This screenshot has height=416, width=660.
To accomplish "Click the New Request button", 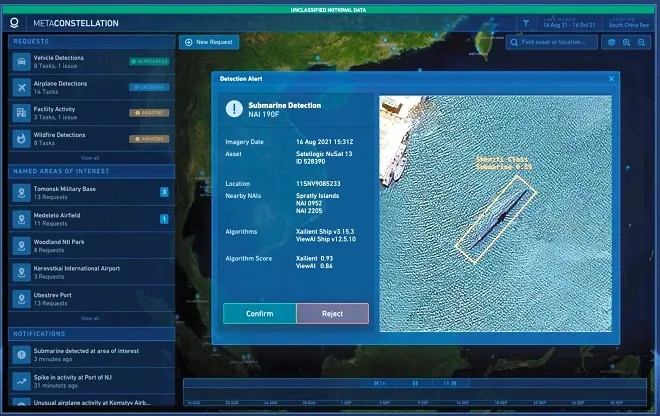I will 209,42.
